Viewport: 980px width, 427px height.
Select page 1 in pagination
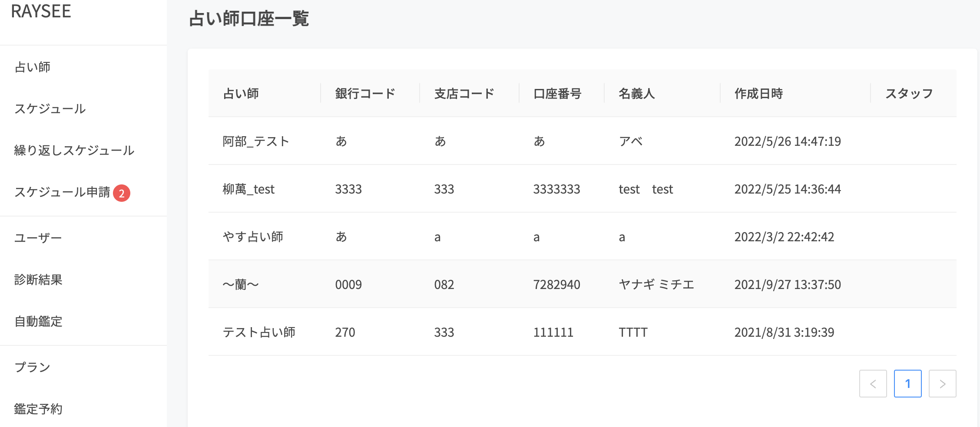click(907, 384)
